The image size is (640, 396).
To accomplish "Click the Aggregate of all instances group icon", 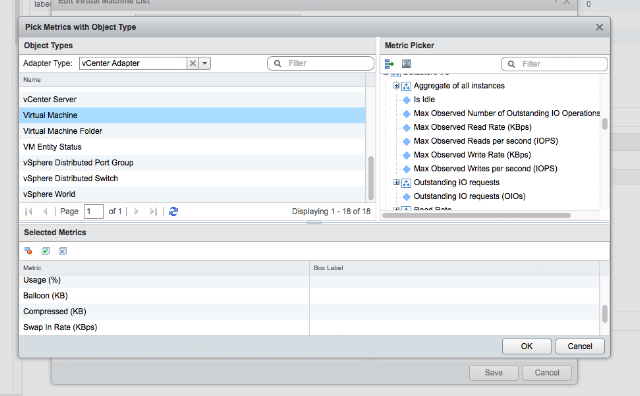I will (406, 86).
